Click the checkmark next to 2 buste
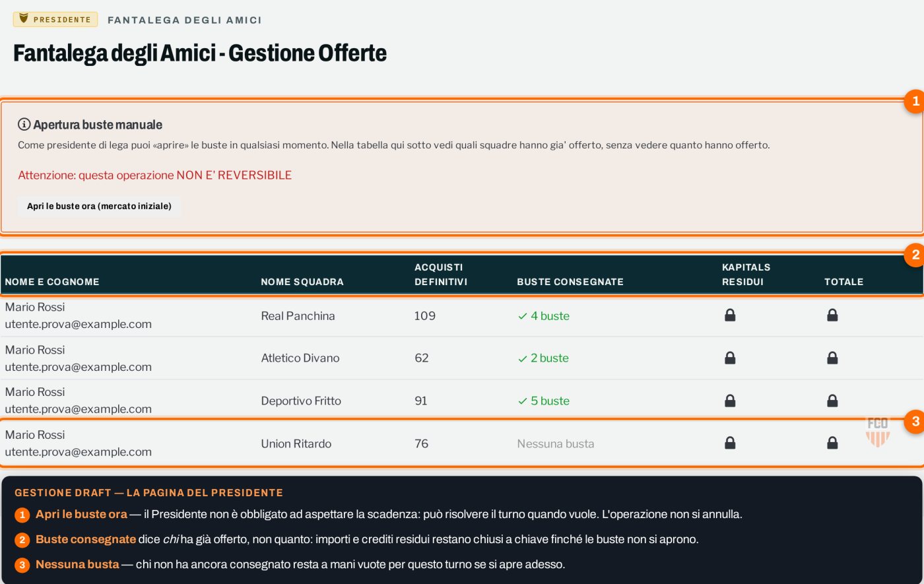 (x=522, y=358)
